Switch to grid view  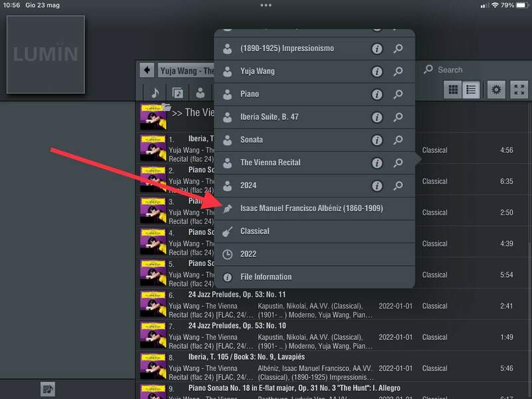[x=453, y=90]
